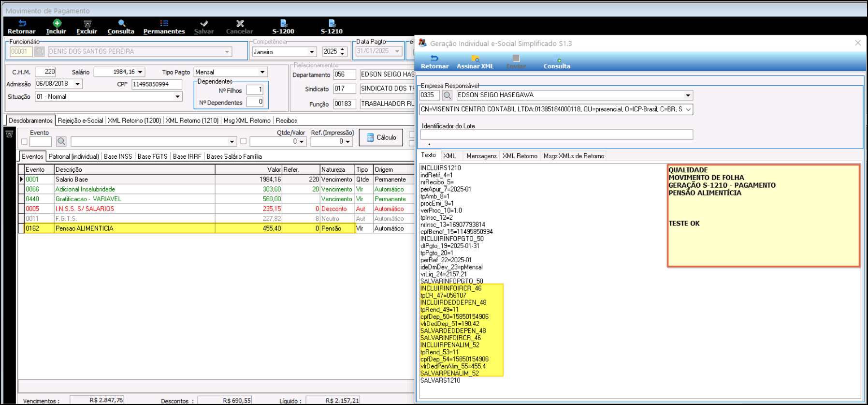Toggle the checkbox left of Evento field
Image resolution: width=868 pixels, height=405 pixels.
click(24, 142)
